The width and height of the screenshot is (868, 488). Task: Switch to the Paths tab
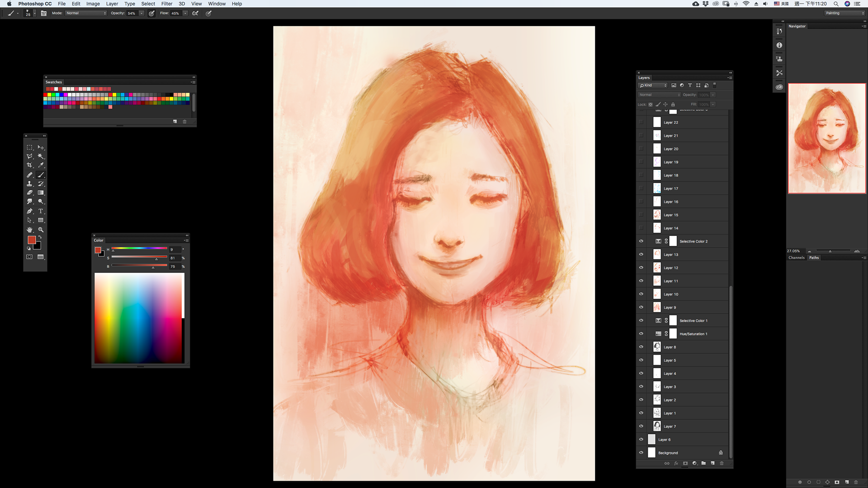pyautogui.click(x=814, y=258)
